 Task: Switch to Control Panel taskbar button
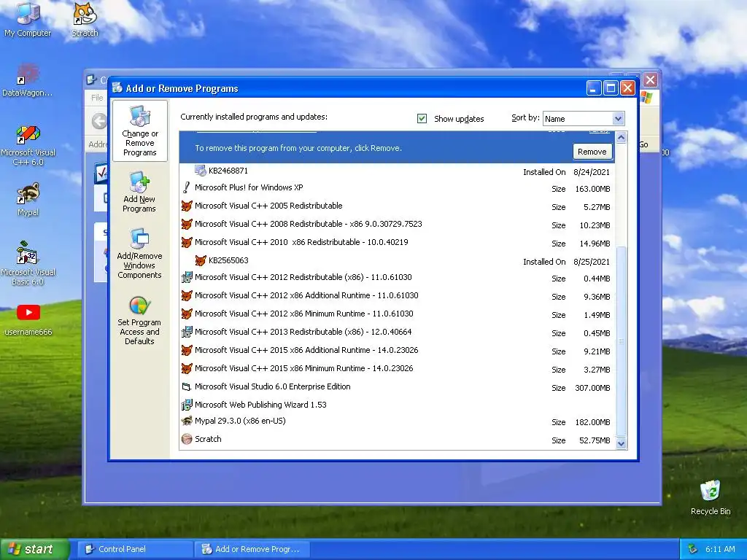pos(135,549)
